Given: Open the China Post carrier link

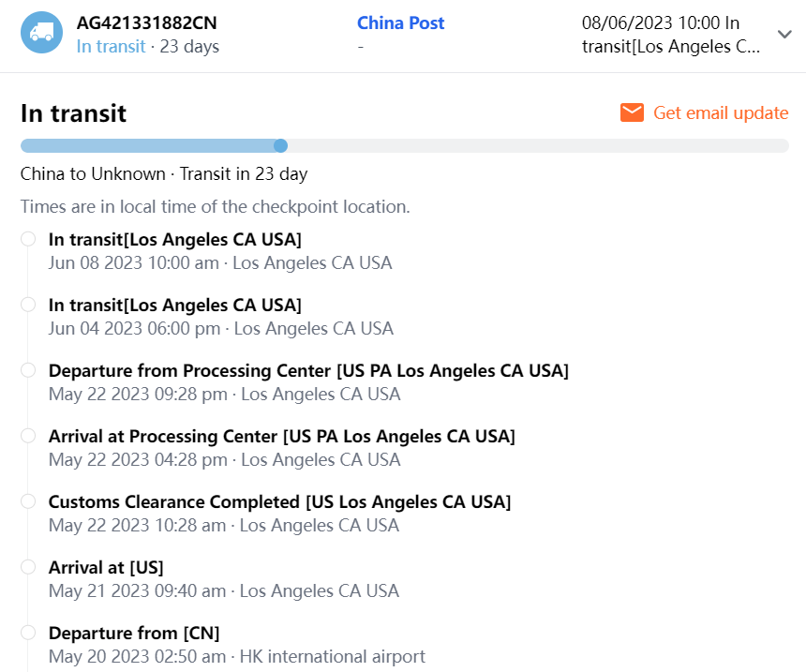Looking at the screenshot, I should coord(400,22).
